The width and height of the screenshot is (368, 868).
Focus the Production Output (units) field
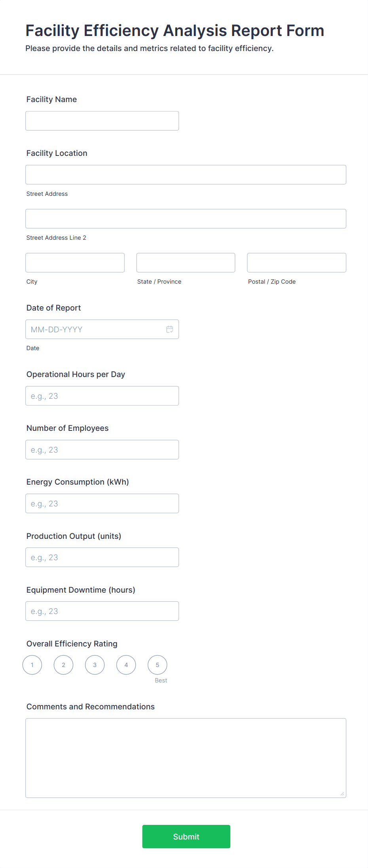(102, 557)
